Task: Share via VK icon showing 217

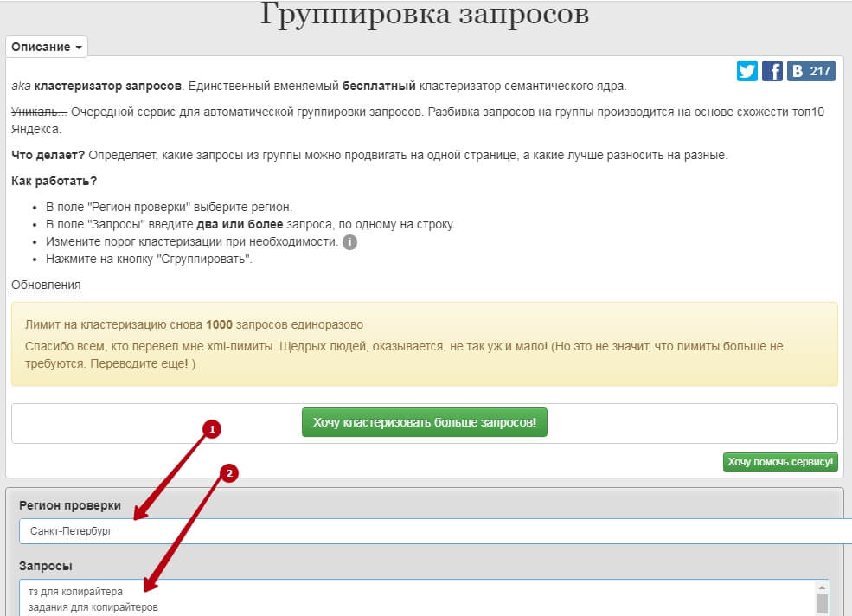Action: click(x=810, y=71)
